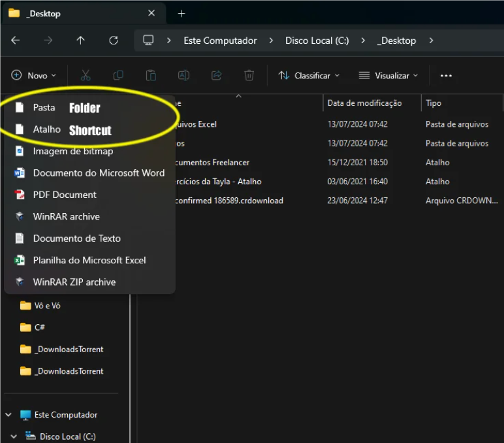The width and height of the screenshot is (504, 443).
Task: Open the more options ellipsis button
Action: (x=446, y=76)
